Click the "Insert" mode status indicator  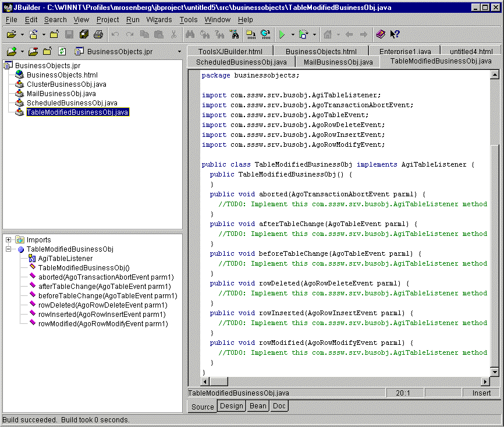tap(481, 393)
